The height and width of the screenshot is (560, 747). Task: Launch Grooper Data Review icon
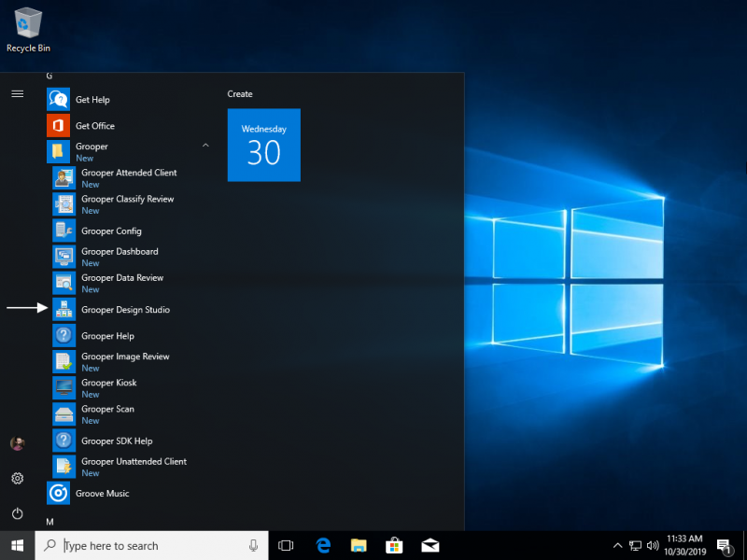tap(64, 283)
